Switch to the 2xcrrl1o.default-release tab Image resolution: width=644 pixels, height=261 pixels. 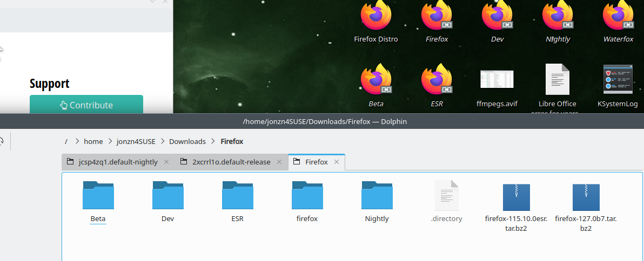coord(231,162)
